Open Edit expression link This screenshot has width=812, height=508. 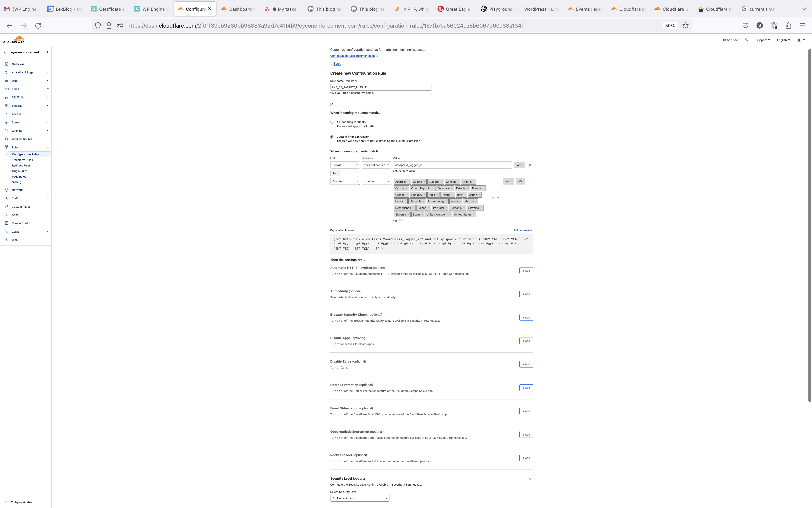[x=523, y=230]
